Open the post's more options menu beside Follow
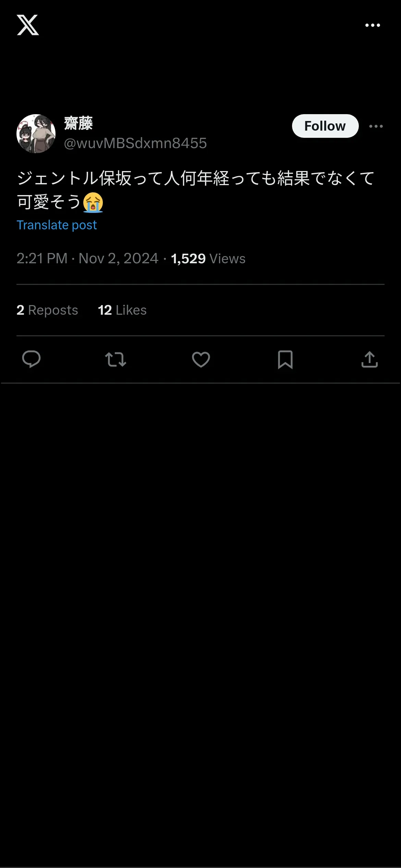Screen dimensions: 401x868 click(x=376, y=126)
